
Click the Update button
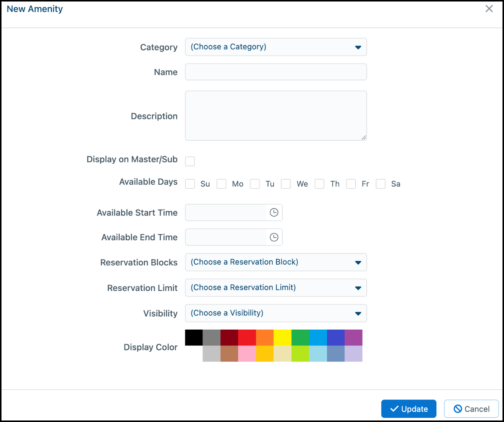pyautogui.click(x=409, y=408)
